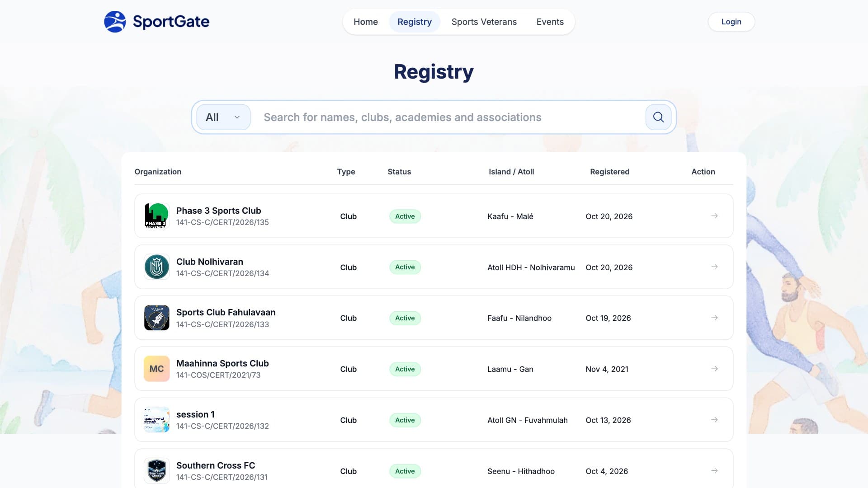The image size is (868, 488).
Task: Click the MC avatar of Maahinna
Action: (x=156, y=369)
